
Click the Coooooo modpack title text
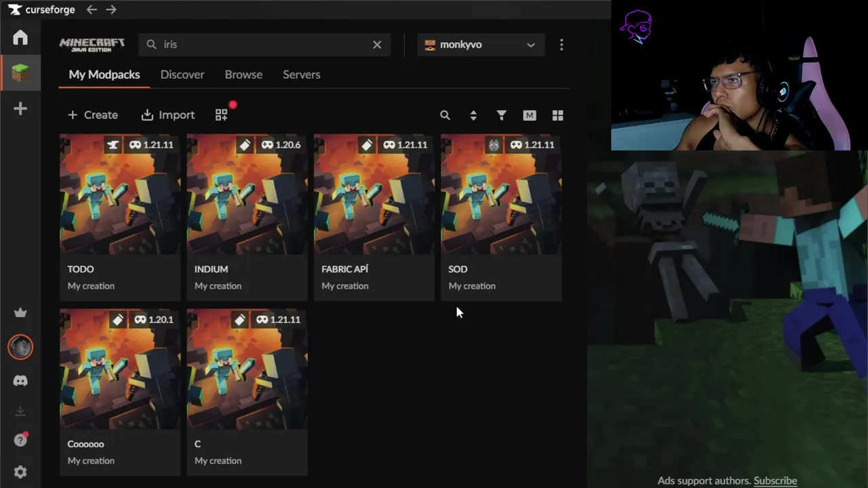(x=85, y=444)
